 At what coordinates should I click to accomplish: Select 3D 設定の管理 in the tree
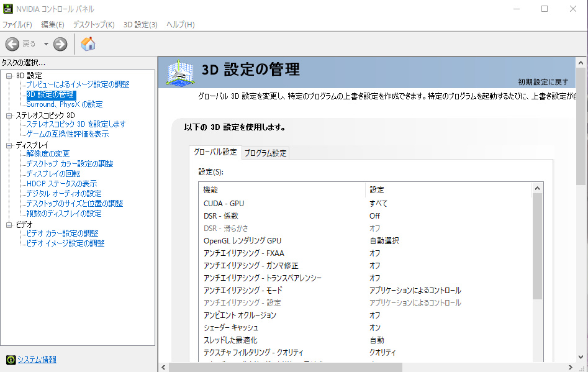(51, 94)
